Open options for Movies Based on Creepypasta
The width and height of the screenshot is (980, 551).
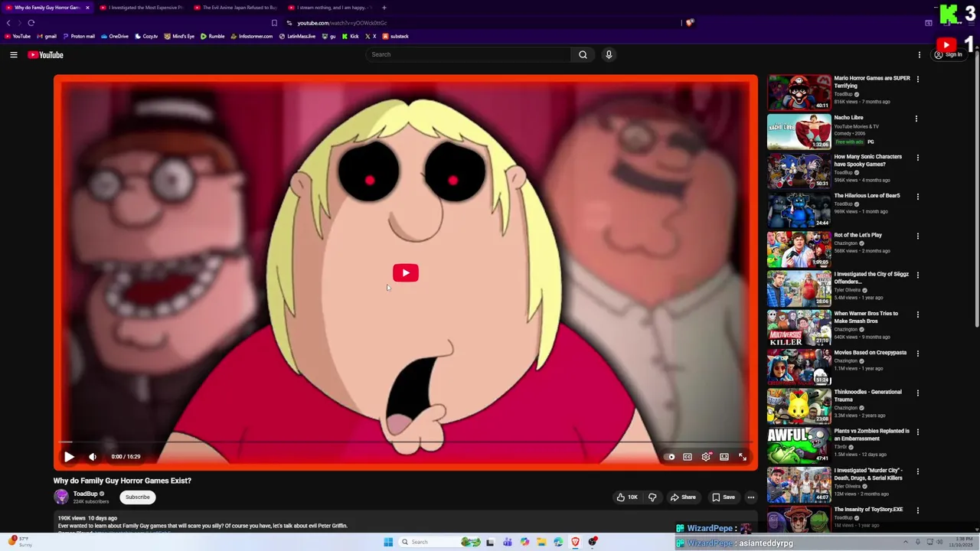917,354
